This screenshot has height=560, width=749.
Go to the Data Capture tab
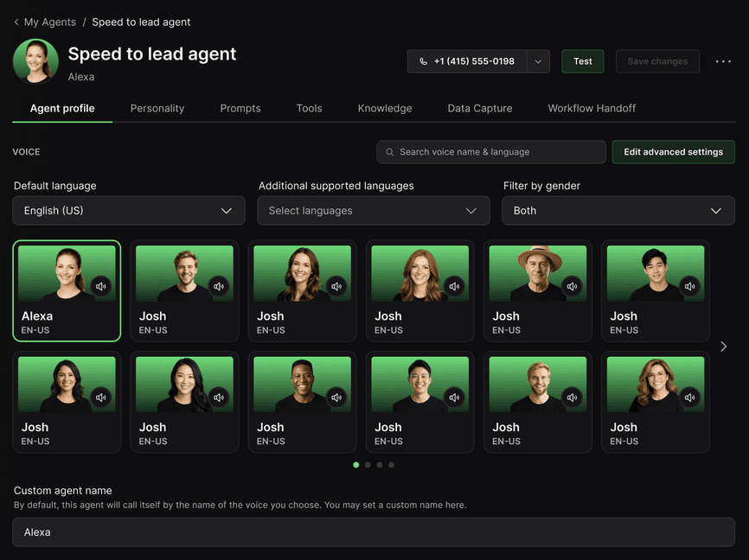(x=480, y=108)
